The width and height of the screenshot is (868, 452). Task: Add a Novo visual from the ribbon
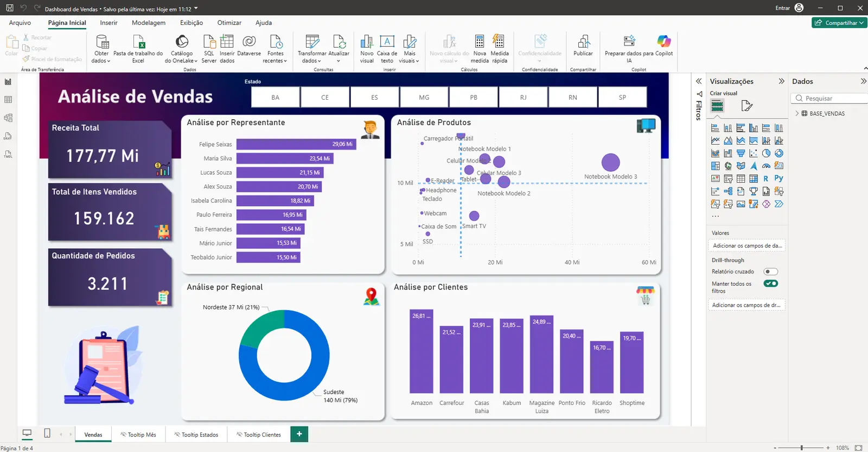tap(367, 49)
